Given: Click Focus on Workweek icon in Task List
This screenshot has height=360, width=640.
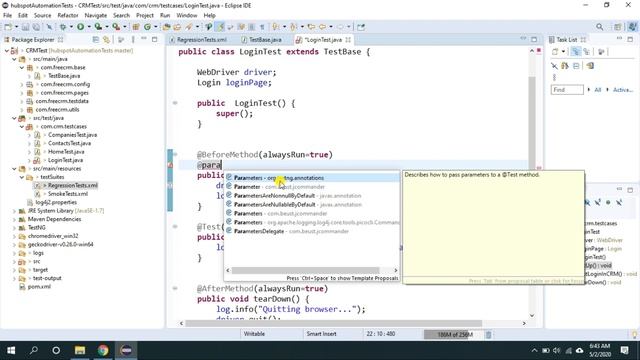Looking at the screenshot, I should 601,52.
